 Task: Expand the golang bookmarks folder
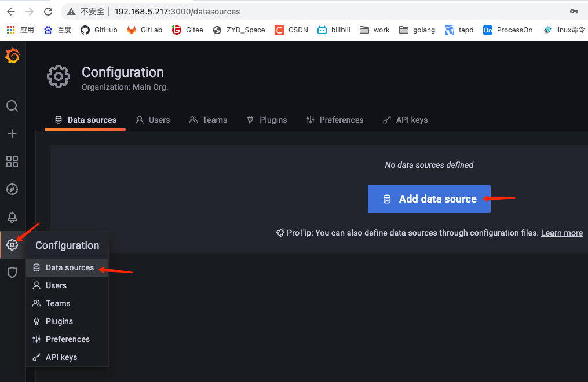click(x=417, y=30)
